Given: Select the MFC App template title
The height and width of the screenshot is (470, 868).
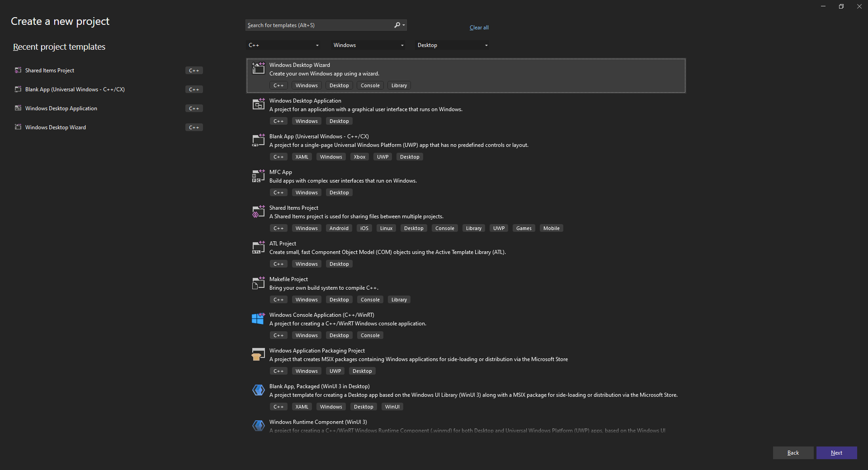Looking at the screenshot, I should click(x=281, y=172).
